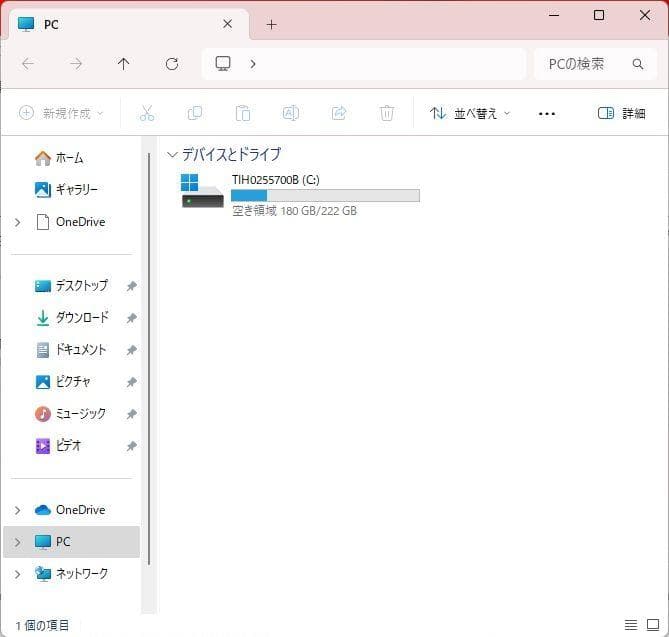Click the C: drive capacity bar

pyautogui.click(x=325, y=195)
